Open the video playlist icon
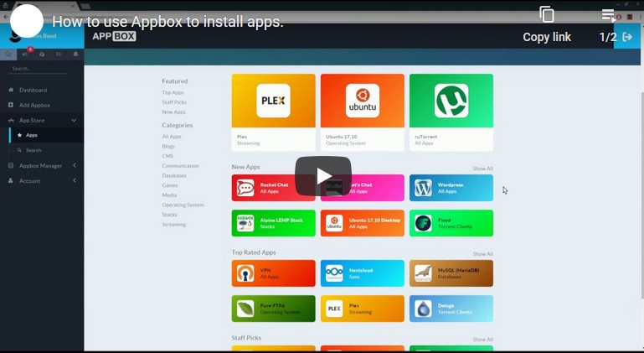This screenshot has height=353, width=644. click(608, 15)
